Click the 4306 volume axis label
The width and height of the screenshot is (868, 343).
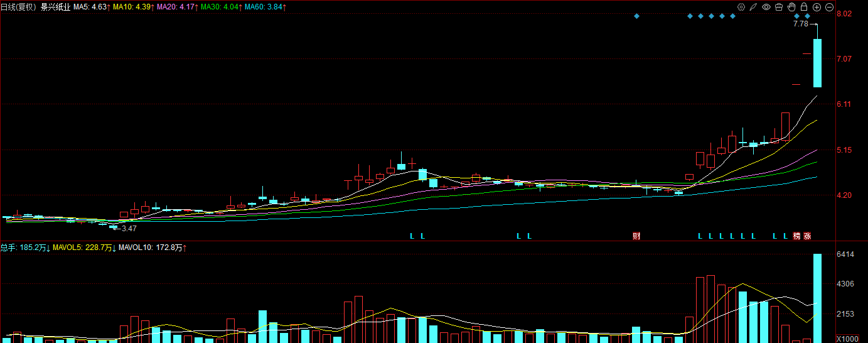click(845, 284)
